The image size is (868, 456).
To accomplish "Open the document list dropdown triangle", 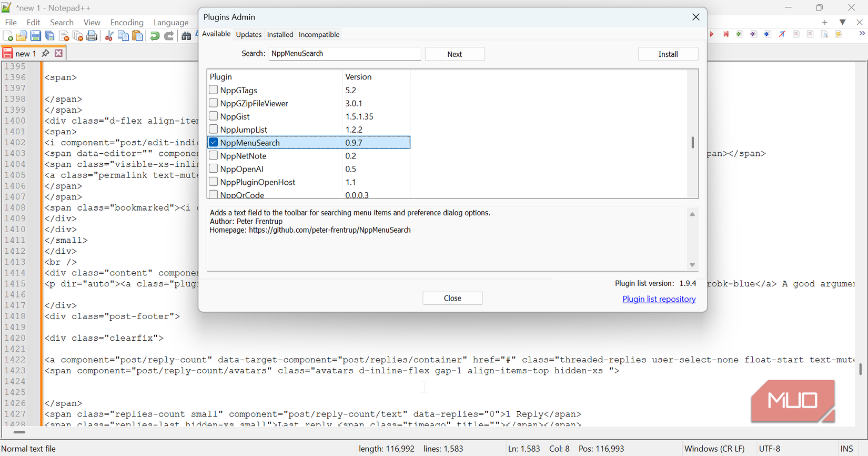I will [843, 22].
